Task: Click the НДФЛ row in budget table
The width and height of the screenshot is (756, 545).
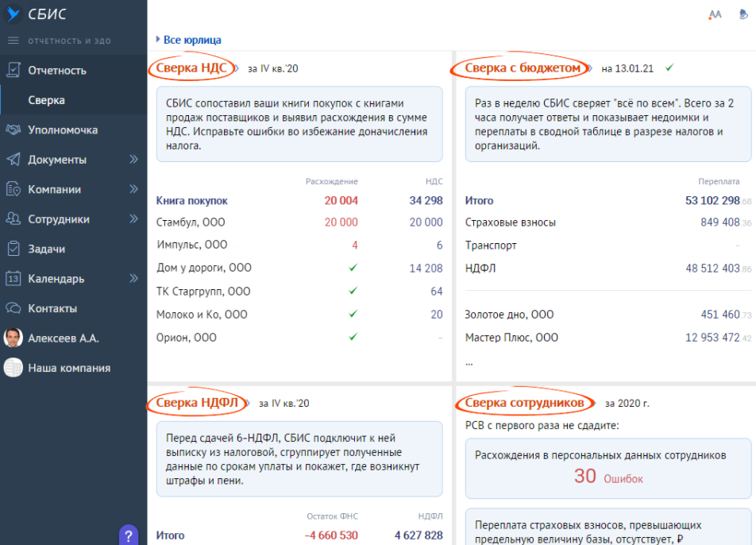Action: pos(608,268)
